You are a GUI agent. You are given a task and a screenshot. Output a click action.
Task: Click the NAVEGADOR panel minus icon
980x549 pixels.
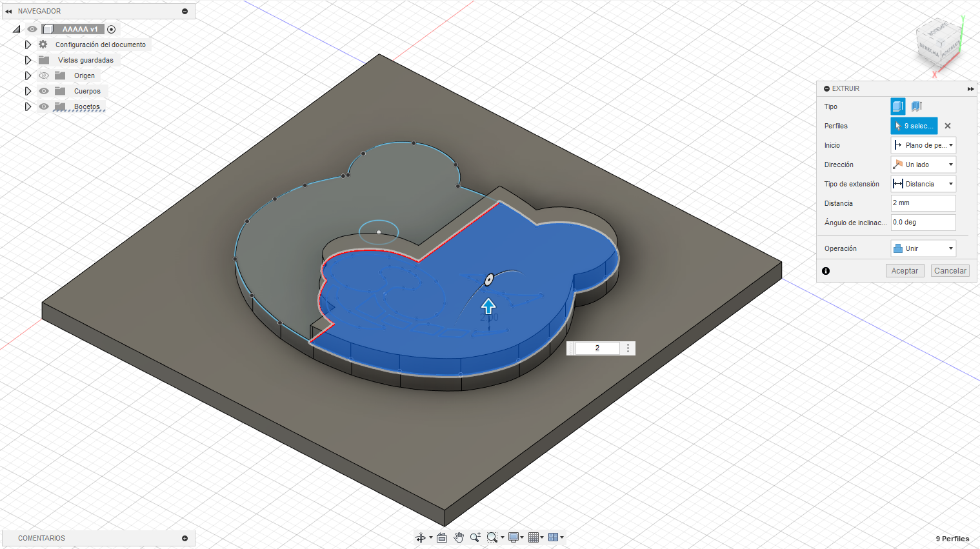[185, 11]
